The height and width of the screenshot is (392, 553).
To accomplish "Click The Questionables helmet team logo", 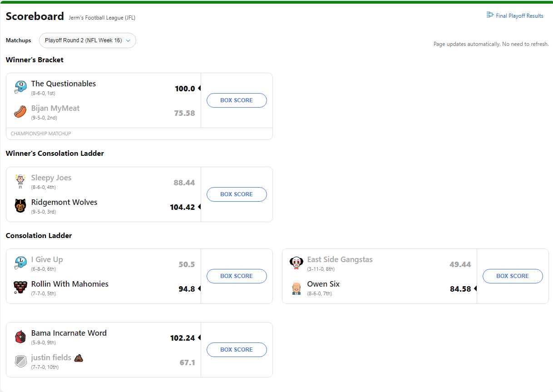I will [20, 87].
